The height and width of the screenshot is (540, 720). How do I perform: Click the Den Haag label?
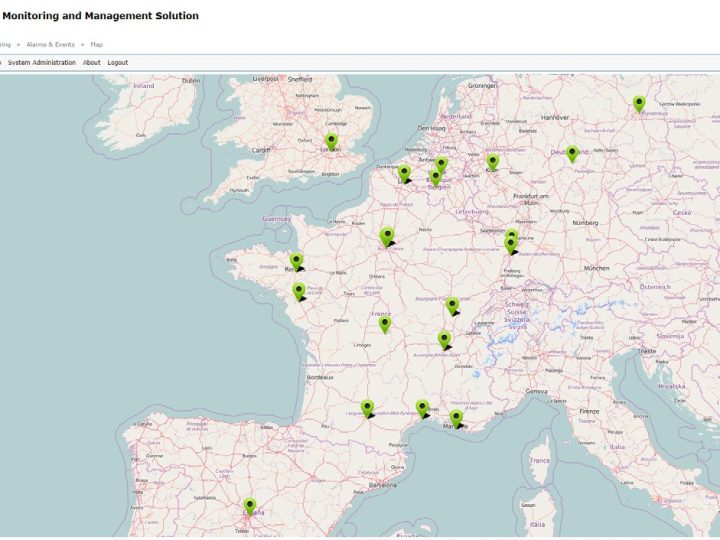(432, 128)
